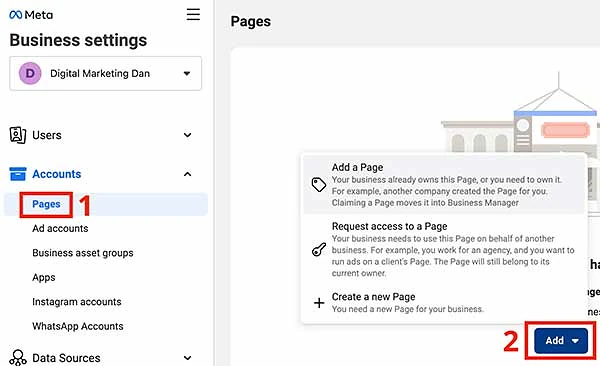Click the Accounts archive box icon
The image size is (600, 366).
[18, 174]
